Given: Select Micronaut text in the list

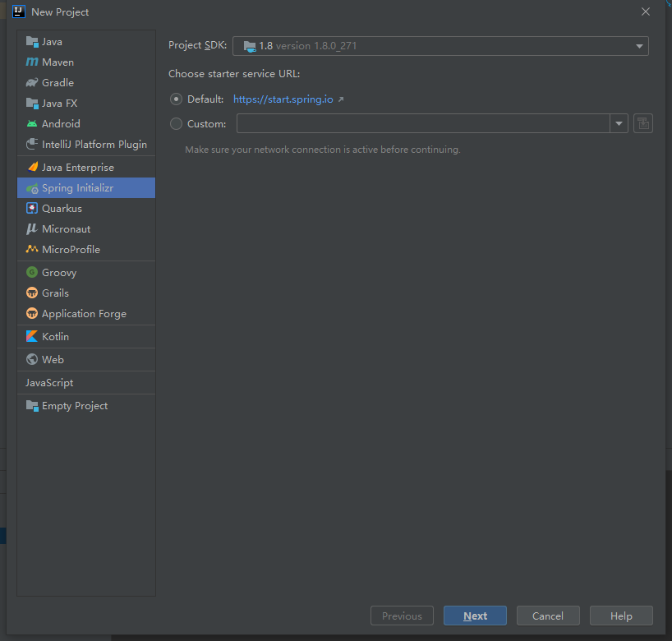Looking at the screenshot, I should tap(67, 229).
